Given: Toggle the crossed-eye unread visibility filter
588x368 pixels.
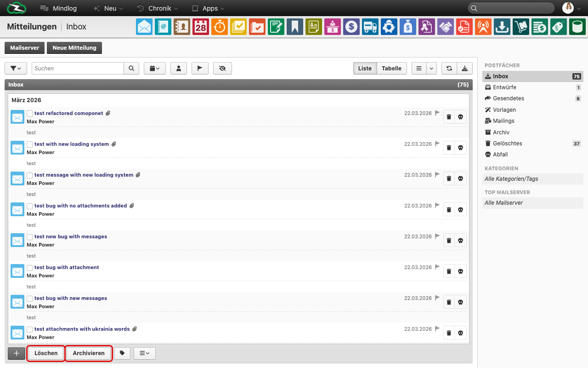Looking at the screenshot, I should [x=223, y=68].
